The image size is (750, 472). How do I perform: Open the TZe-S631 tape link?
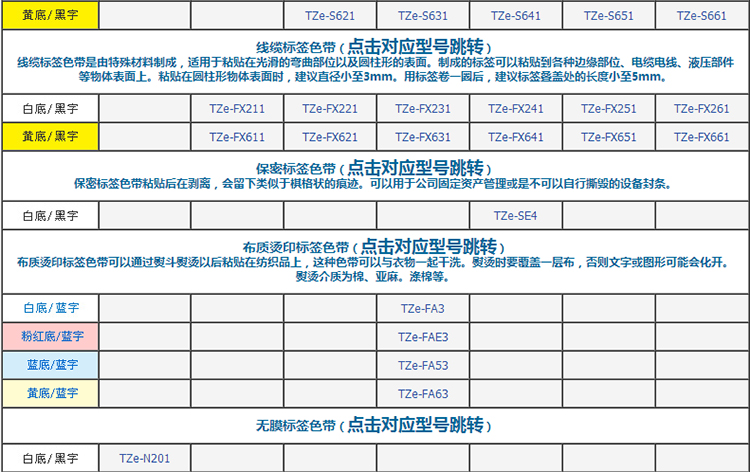pyautogui.click(x=423, y=16)
